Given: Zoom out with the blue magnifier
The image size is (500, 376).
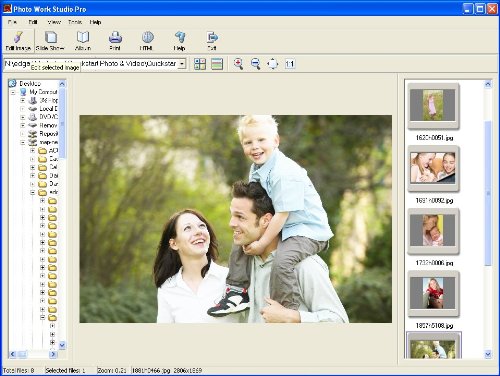Looking at the screenshot, I should [255, 63].
